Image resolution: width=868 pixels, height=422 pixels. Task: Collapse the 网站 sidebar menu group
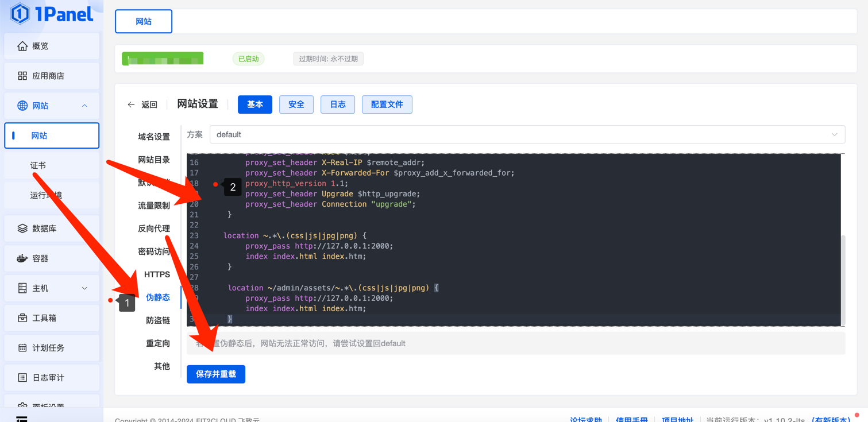84,106
